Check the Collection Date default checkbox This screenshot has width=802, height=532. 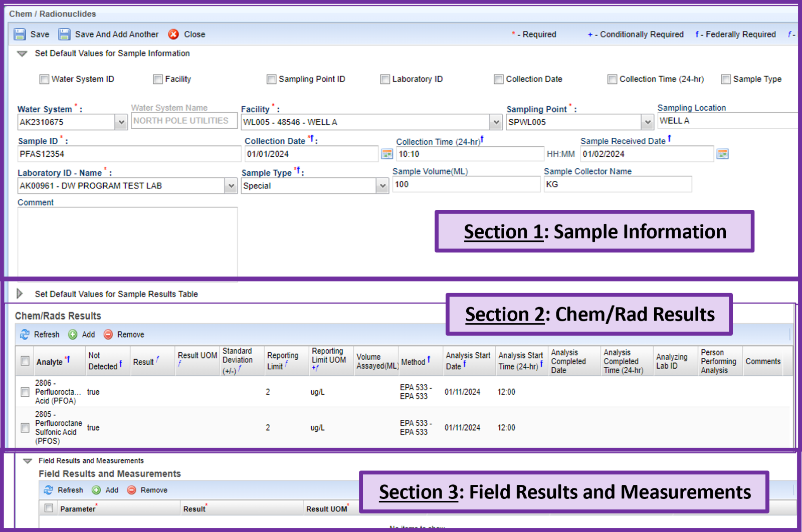(499, 79)
